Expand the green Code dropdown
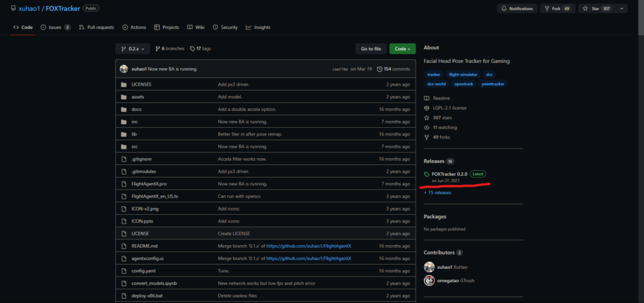This screenshot has height=303, width=644. coord(402,49)
